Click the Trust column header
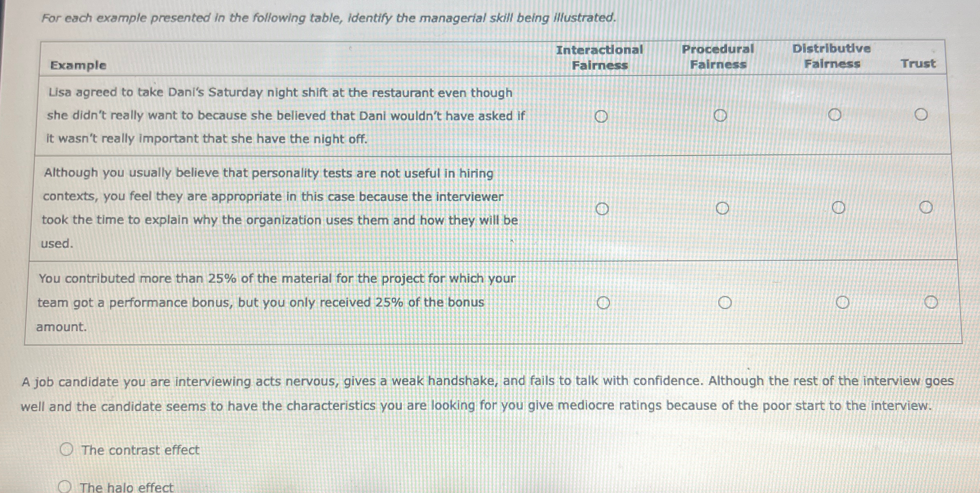 [918, 63]
